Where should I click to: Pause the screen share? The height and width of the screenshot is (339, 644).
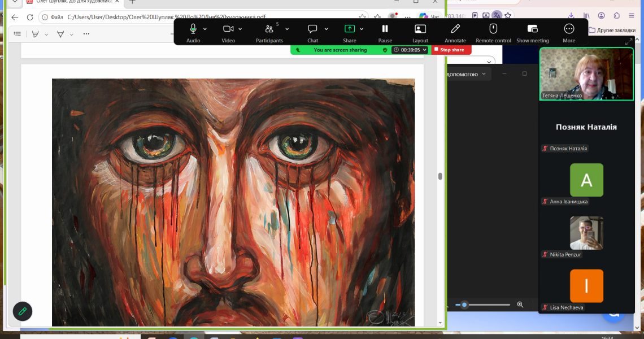pos(385,33)
